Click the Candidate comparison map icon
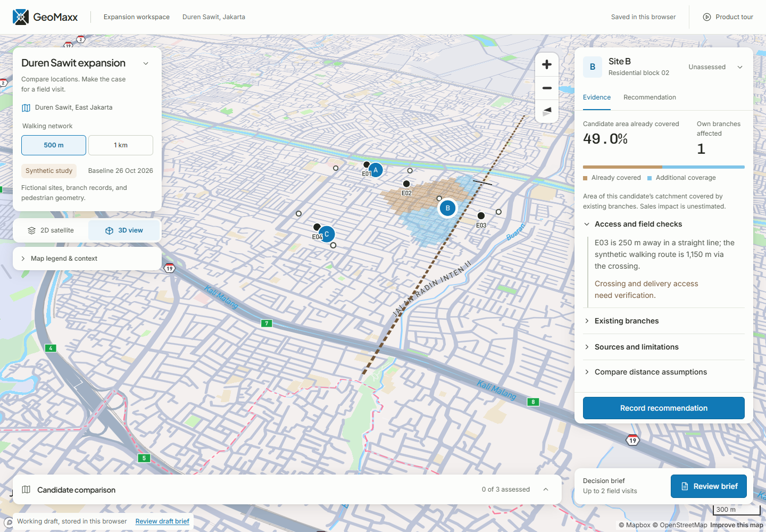The height and width of the screenshot is (532, 766). pos(26,489)
